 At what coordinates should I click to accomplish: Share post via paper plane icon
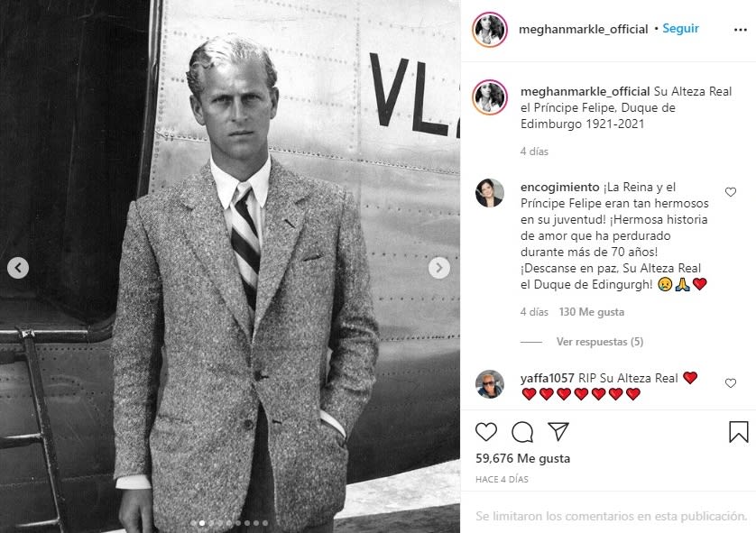tap(558, 431)
